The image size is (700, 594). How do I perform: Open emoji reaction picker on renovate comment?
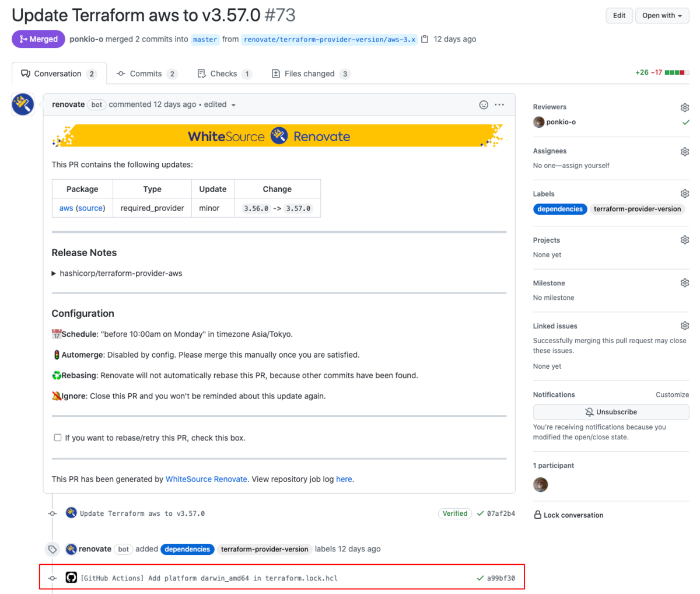tap(484, 104)
